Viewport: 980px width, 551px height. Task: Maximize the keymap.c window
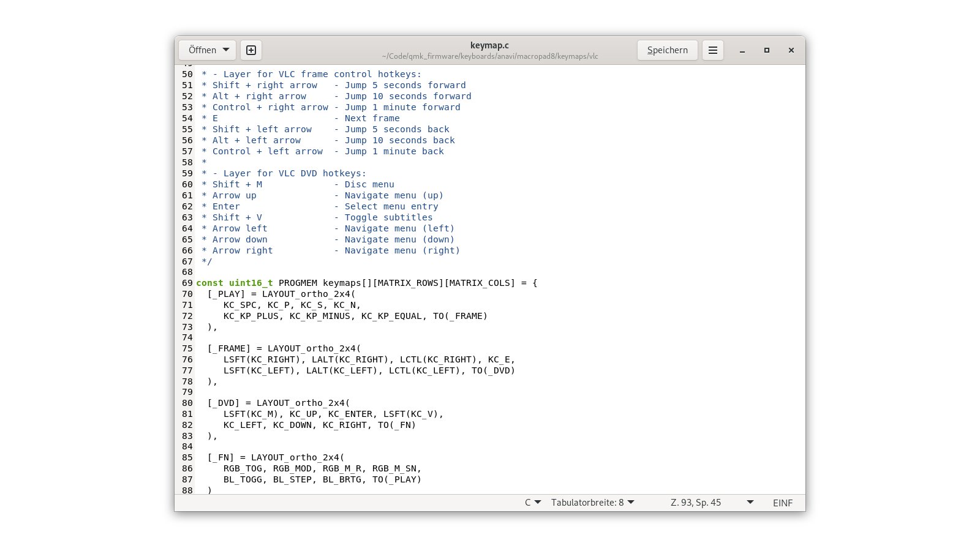pos(767,50)
